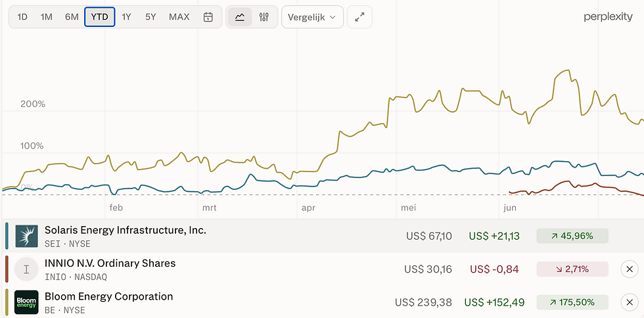Open the Vergelijk dropdown

312,17
